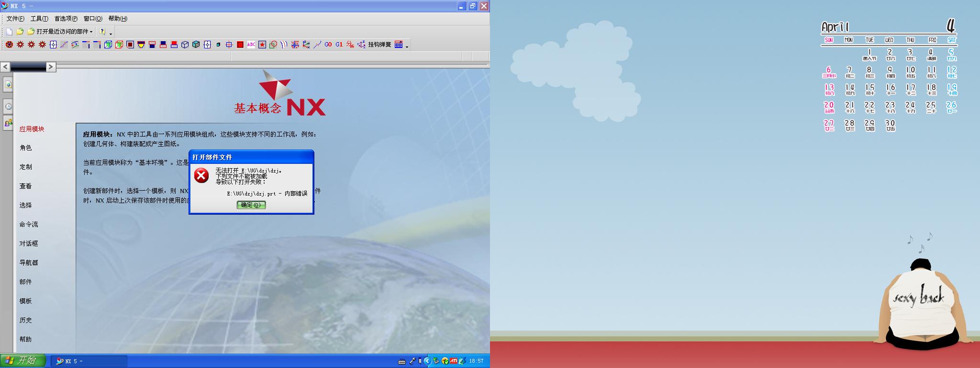Click the help question mark icon

pyautogui.click(x=102, y=32)
